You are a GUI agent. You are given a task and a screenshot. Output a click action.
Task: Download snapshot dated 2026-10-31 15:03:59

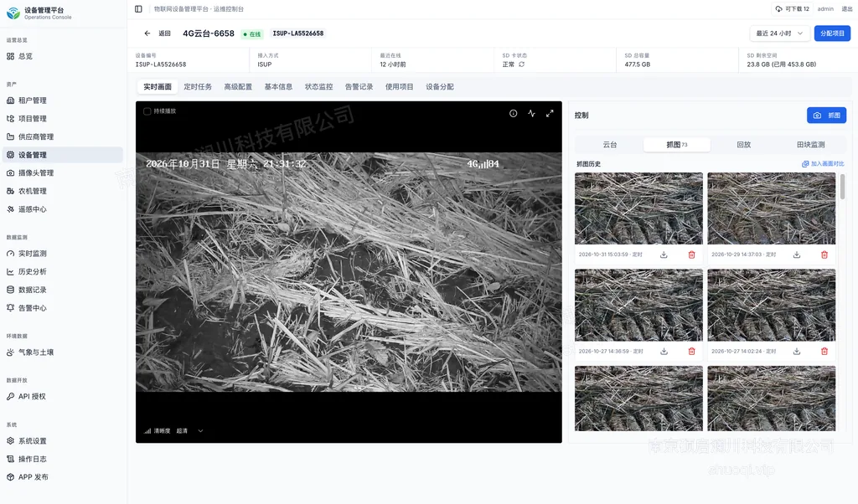(664, 255)
